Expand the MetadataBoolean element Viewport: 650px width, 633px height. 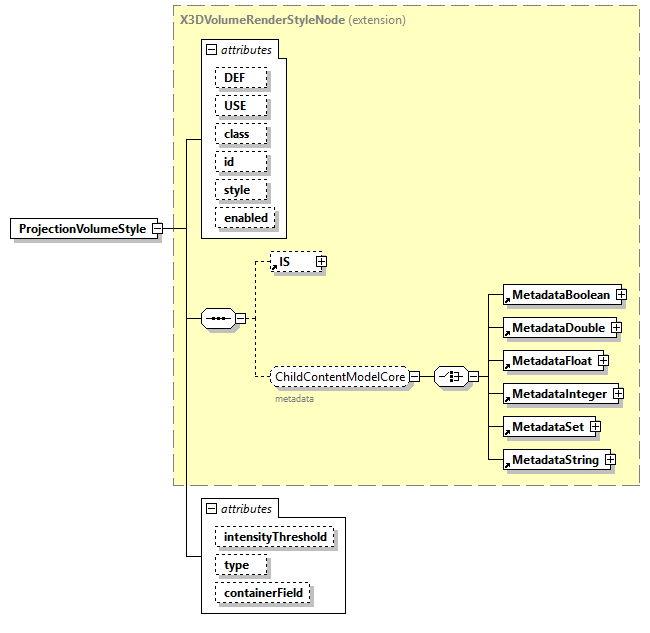pyautogui.click(x=621, y=295)
